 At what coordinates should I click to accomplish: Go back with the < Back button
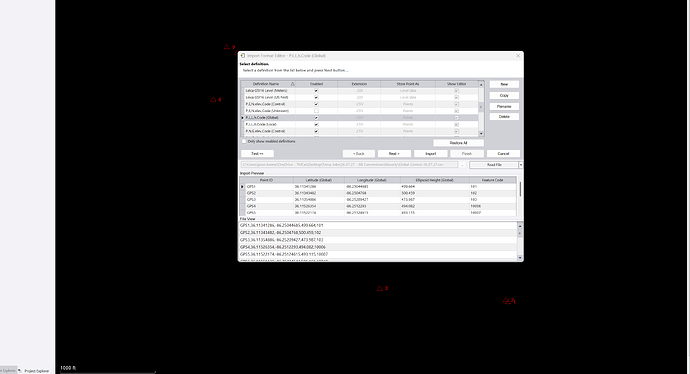tap(359, 154)
